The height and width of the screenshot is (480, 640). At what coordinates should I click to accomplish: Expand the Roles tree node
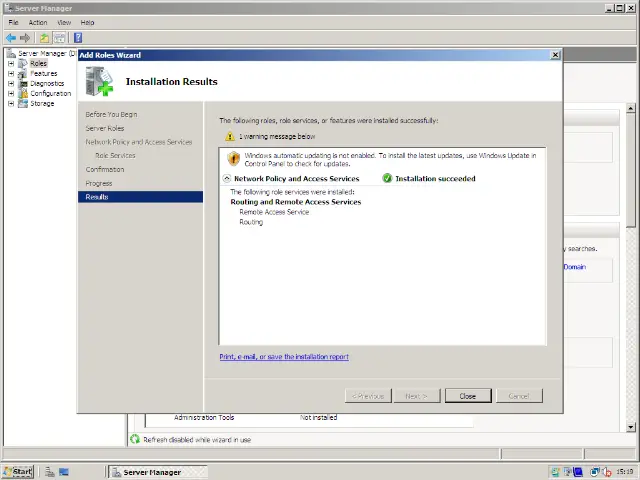pyautogui.click(x=11, y=64)
